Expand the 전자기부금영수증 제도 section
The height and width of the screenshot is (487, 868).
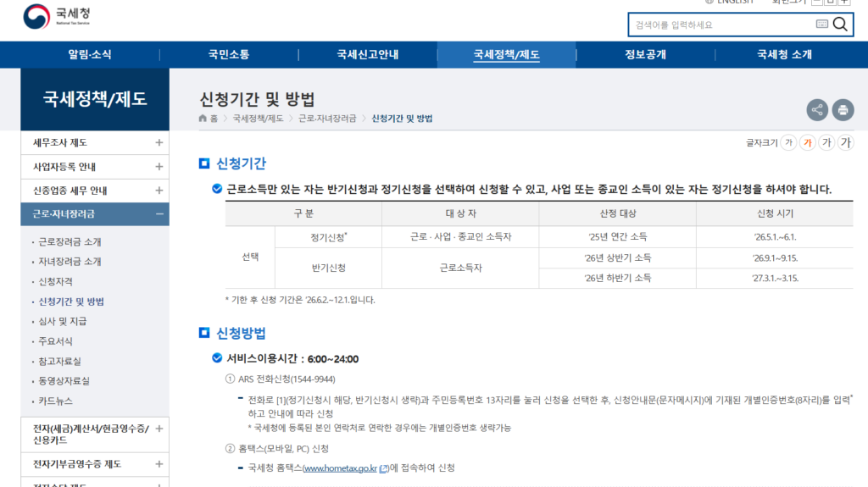159,463
